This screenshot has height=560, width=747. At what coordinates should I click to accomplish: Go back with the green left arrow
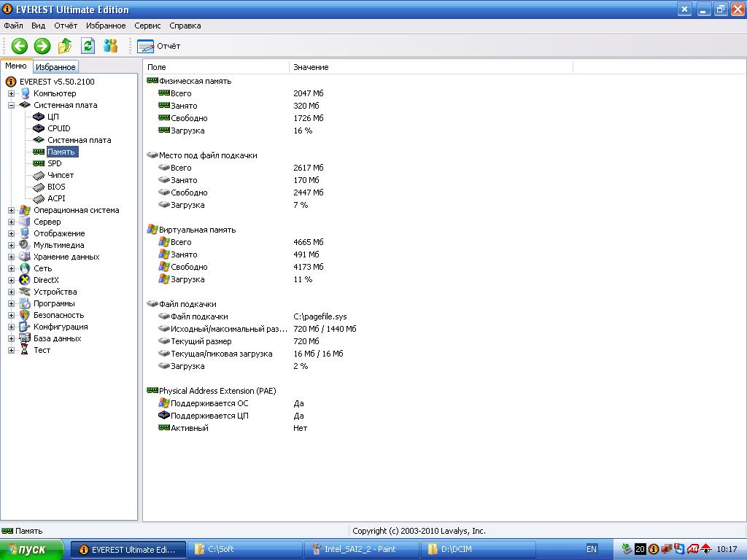point(20,46)
